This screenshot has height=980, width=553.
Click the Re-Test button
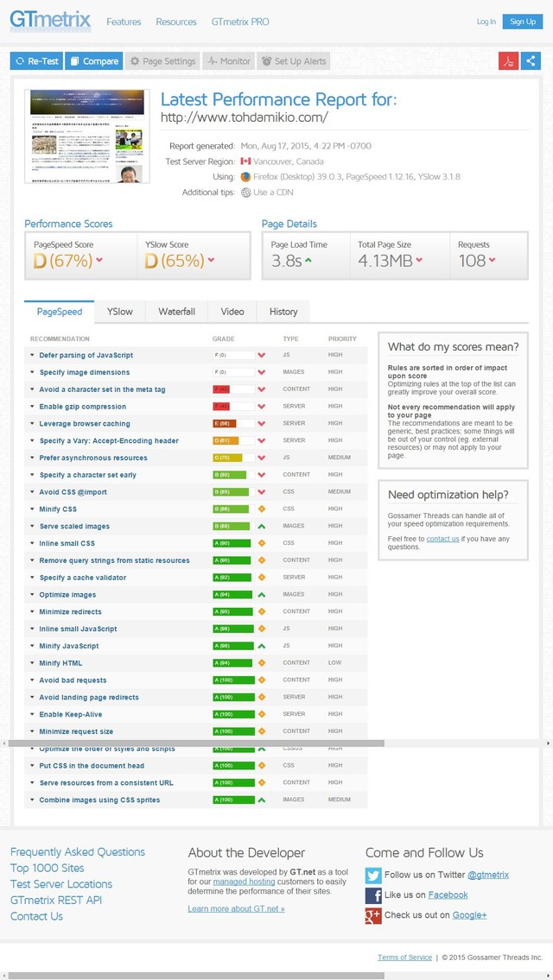(36, 61)
